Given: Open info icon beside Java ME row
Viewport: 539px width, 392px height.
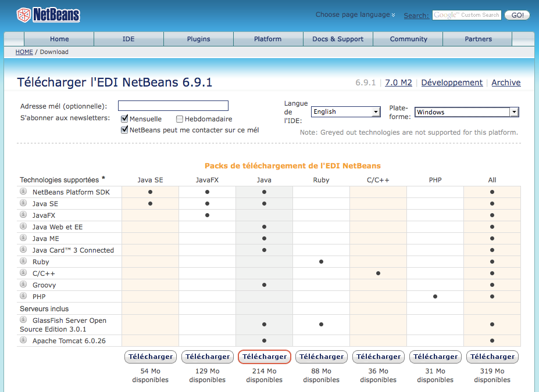Looking at the screenshot, I should (23, 238).
